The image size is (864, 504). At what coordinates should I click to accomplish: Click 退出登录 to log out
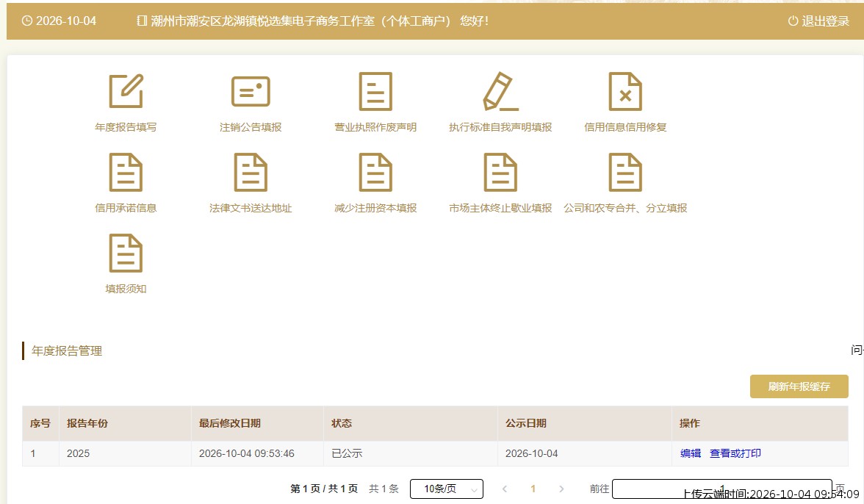pos(818,21)
